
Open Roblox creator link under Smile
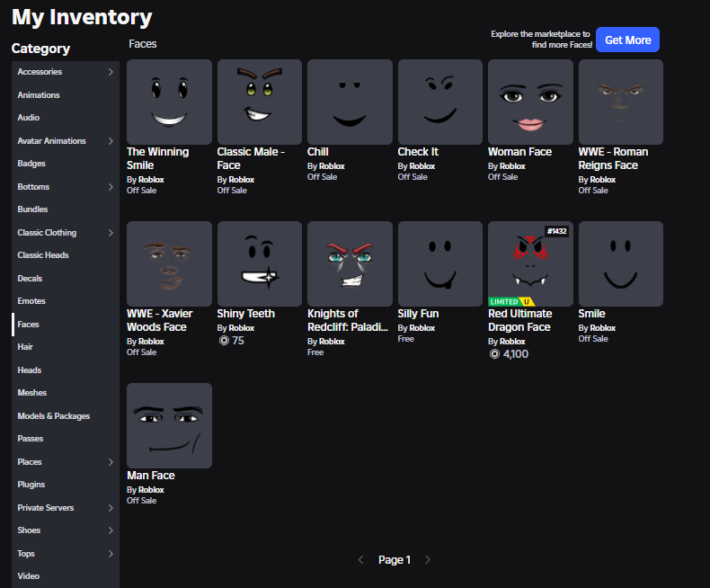click(603, 328)
